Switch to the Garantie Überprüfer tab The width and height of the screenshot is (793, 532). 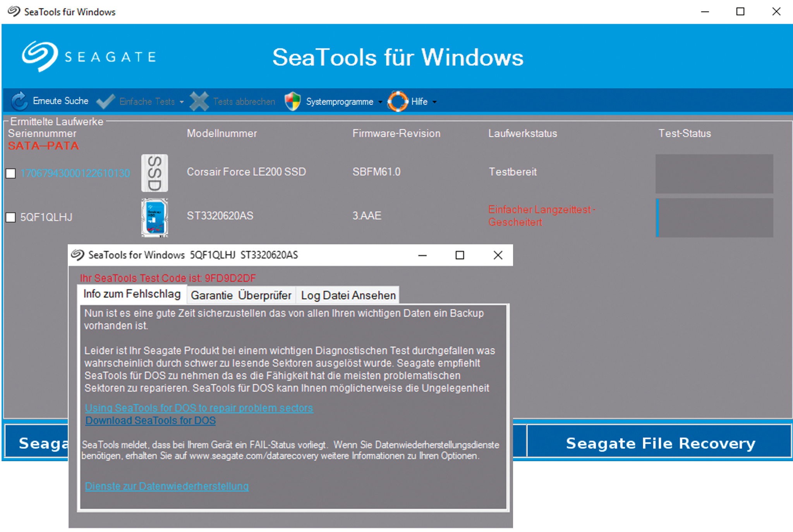(x=241, y=295)
